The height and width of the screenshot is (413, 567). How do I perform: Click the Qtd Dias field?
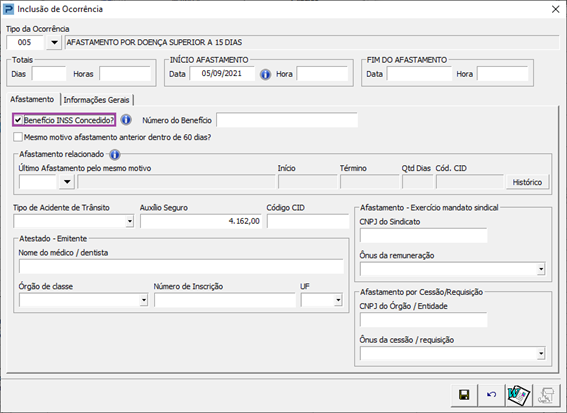(418, 182)
